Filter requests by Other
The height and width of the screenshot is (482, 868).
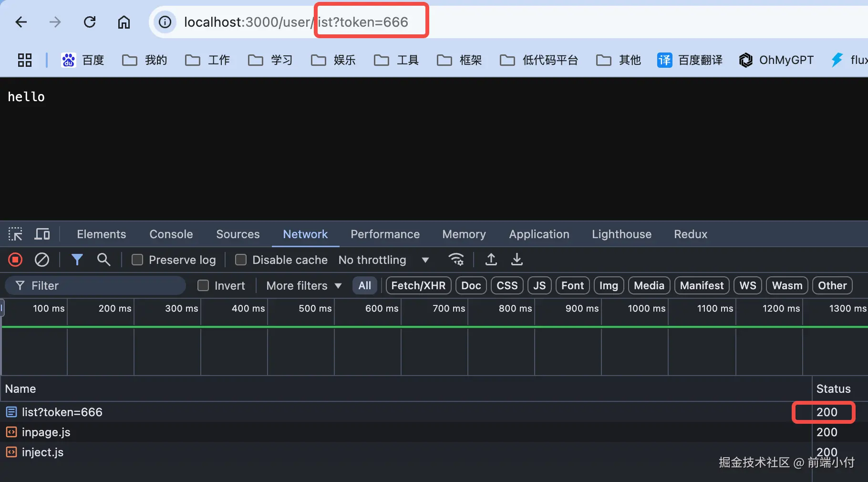(832, 285)
